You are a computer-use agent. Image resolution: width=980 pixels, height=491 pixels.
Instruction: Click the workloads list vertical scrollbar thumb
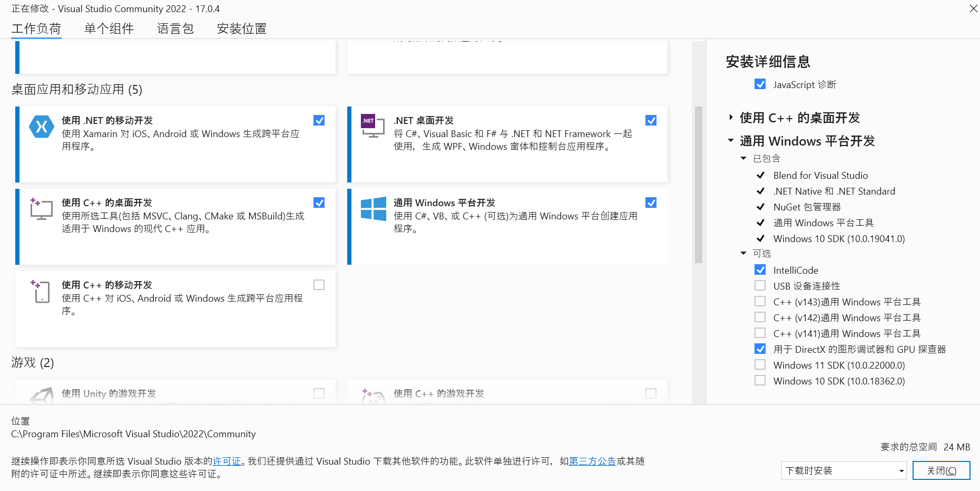[x=699, y=185]
